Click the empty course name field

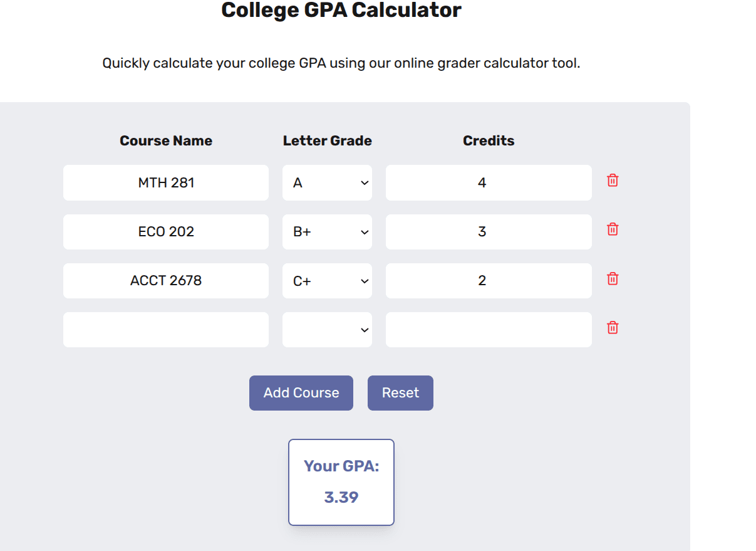(x=165, y=329)
